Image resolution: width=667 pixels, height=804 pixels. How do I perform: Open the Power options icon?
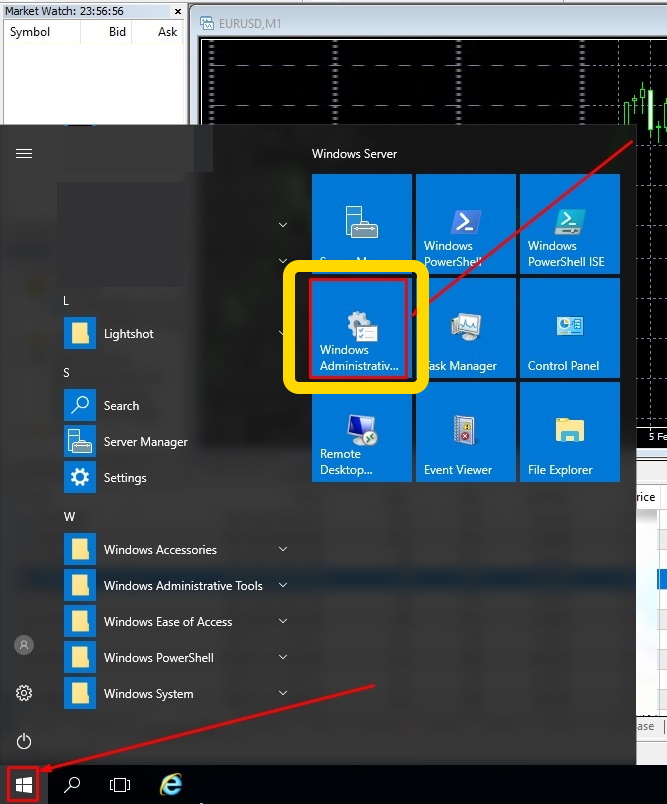[24, 741]
